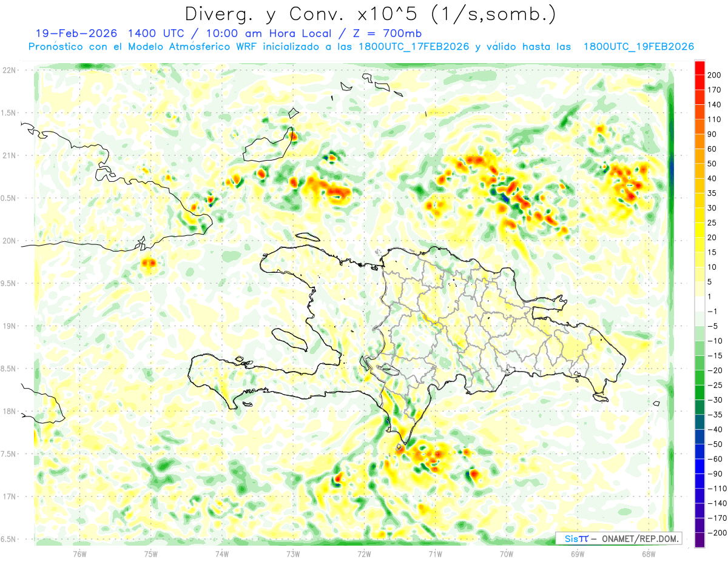The height and width of the screenshot is (562, 728).
Task: Click the "17N" latitude label
Action: tap(8, 497)
